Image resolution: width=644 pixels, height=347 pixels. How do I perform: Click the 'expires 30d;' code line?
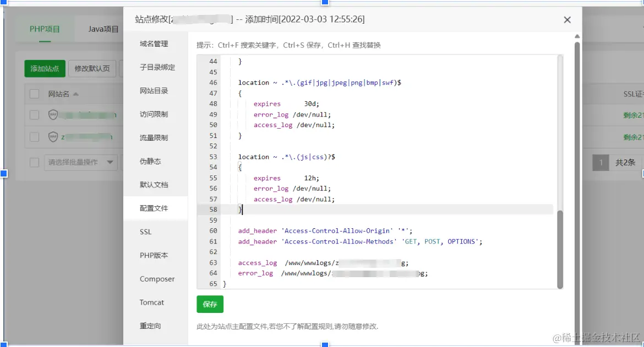click(x=286, y=104)
